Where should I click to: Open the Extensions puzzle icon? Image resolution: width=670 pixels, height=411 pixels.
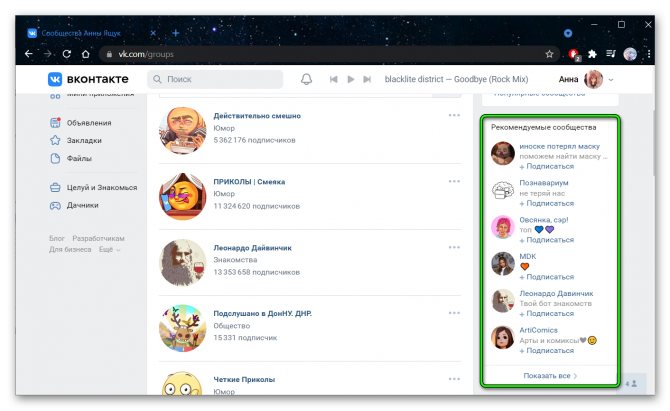point(592,54)
